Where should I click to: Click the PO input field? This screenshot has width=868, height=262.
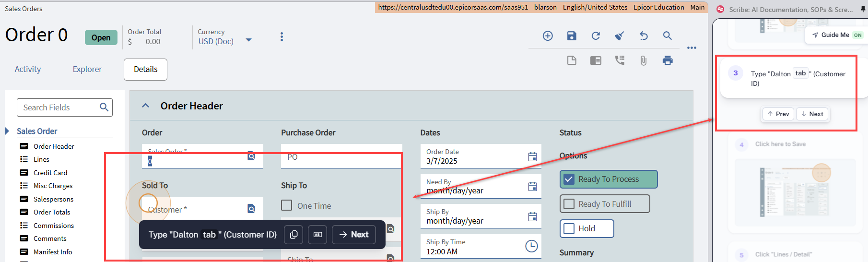[x=341, y=156]
